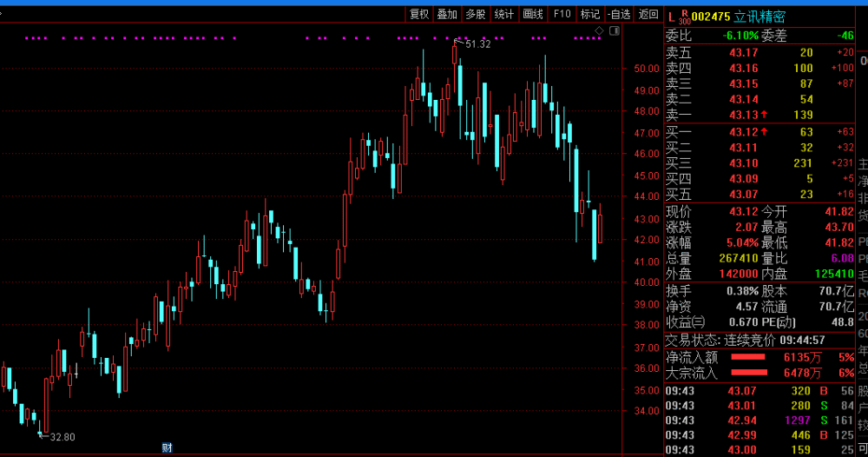Click the 51.32 high price label
This screenshot has width=868, height=457.
click(x=477, y=44)
